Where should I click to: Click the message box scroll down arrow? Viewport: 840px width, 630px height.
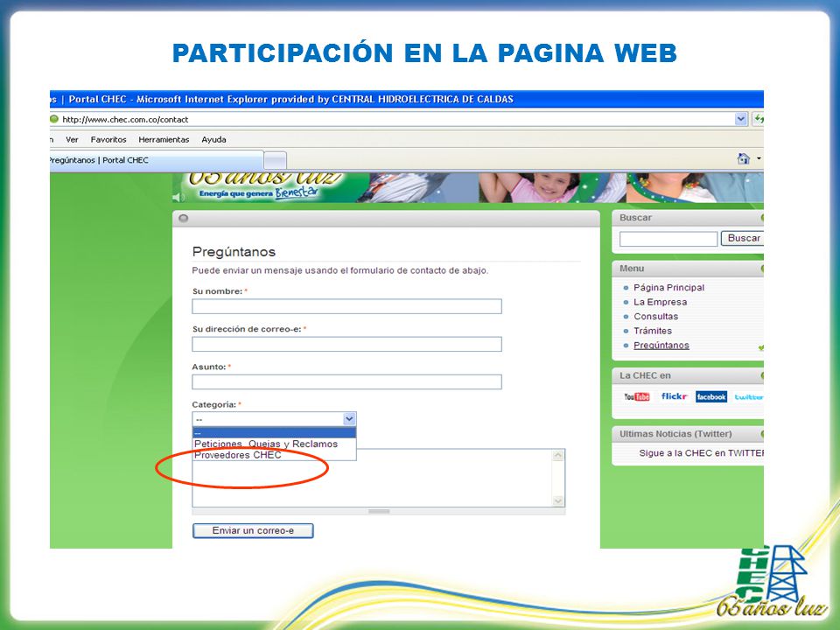(x=557, y=500)
